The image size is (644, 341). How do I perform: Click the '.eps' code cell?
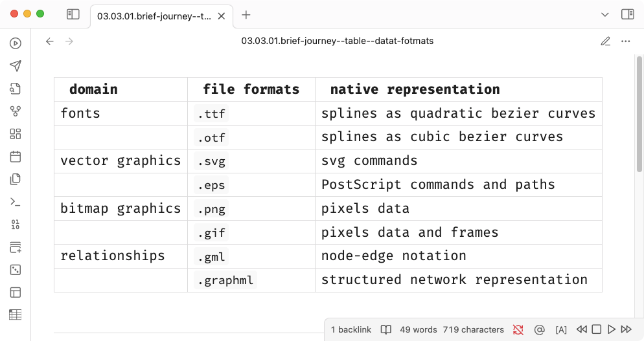[211, 185]
